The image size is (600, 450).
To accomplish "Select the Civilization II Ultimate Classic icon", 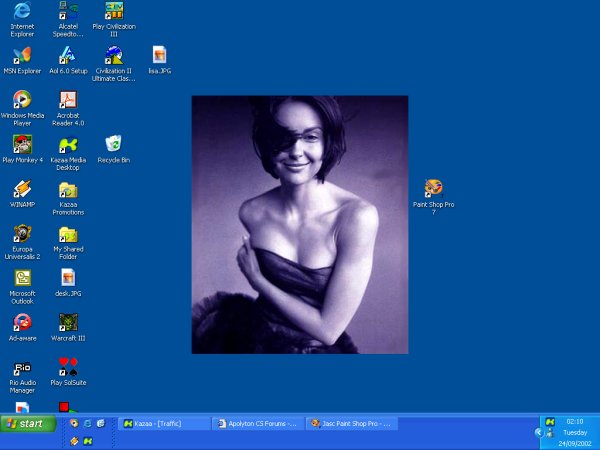I will pos(114,56).
